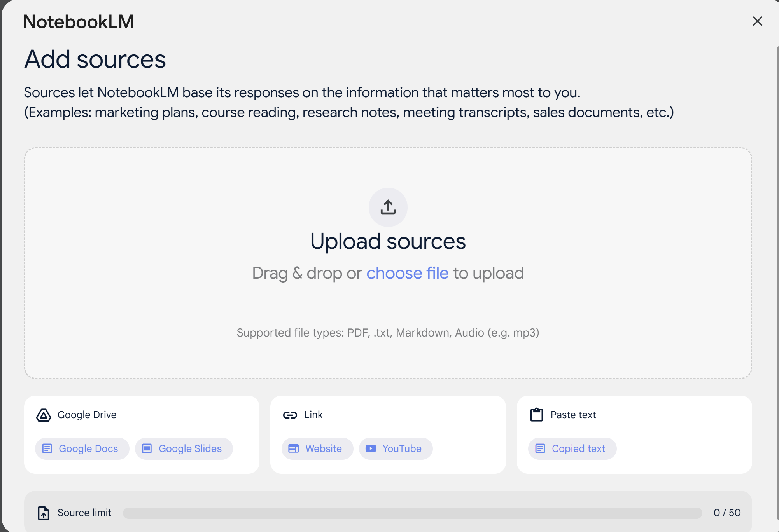The height and width of the screenshot is (532, 779).
Task: Click the Google Docs icon in chip
Action: pos(47,448)
